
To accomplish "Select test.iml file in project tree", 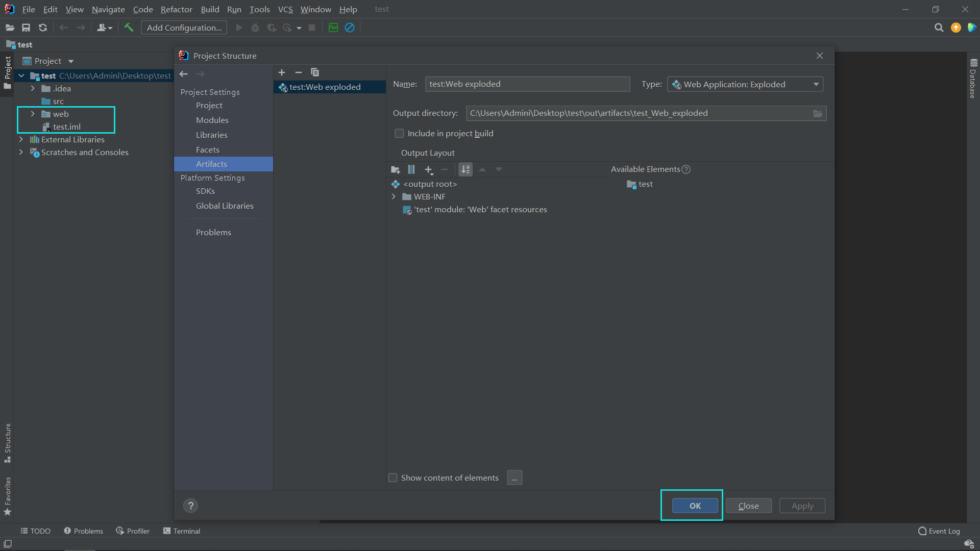I will (x=61, y=127).
